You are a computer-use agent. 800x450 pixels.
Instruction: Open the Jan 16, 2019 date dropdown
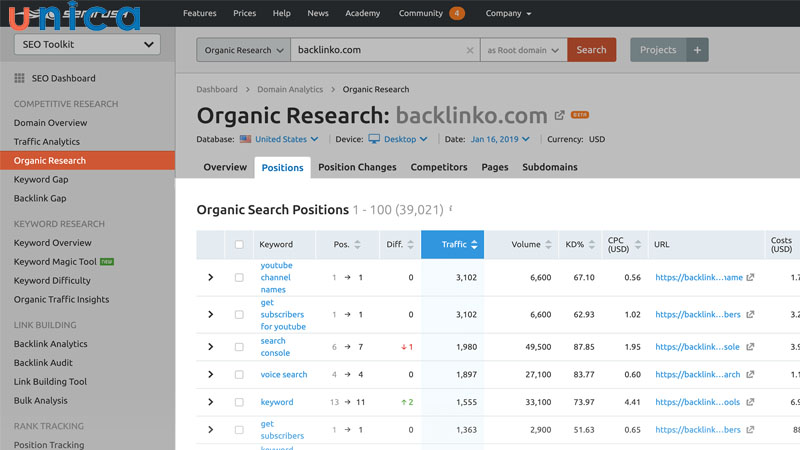(500, 139)
